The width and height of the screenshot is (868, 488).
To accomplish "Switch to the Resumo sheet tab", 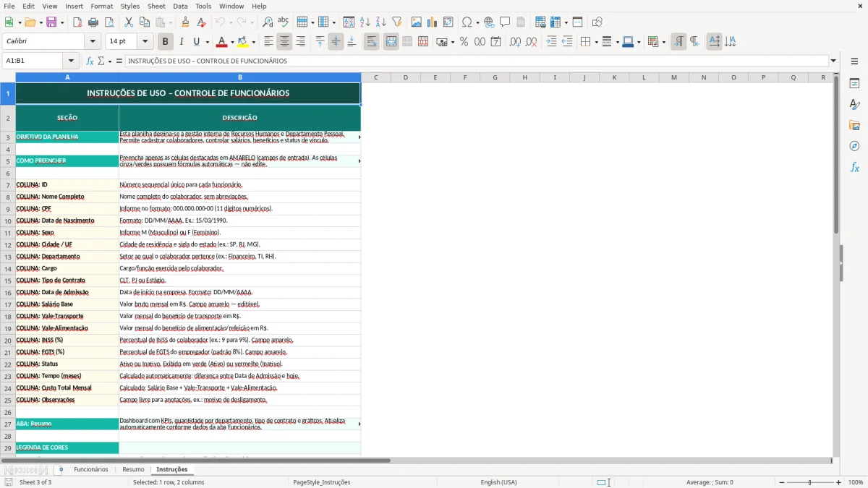I will [133, 469].
